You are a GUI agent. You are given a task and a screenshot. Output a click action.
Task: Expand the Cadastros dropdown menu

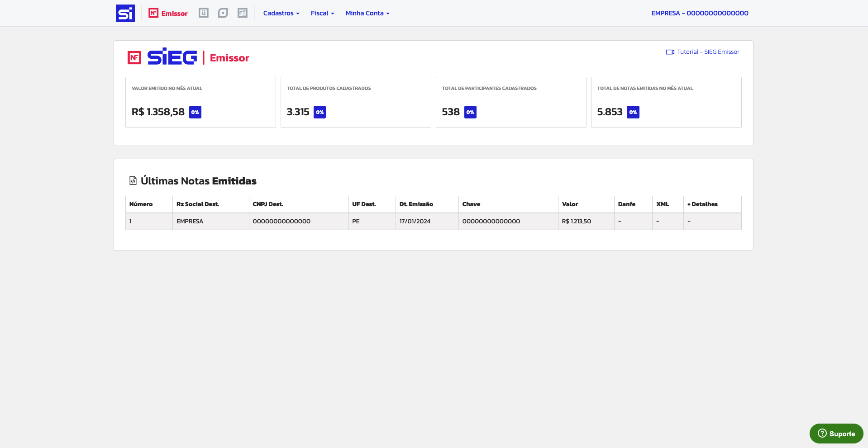[281, 13]
